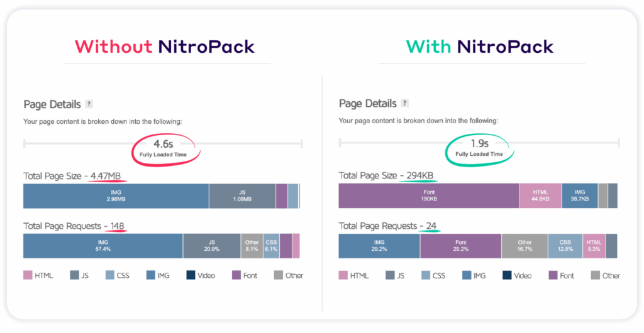Select the IMG 38.7KB page size segment
Viewport: 644px width, 333px height.
[x=580, y=196]
